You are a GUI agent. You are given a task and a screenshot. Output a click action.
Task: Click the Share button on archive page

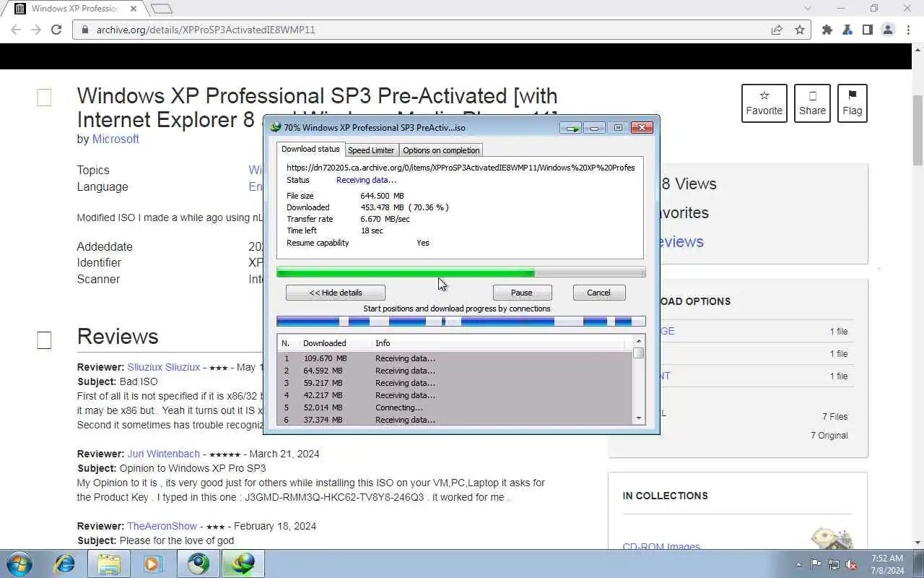tap(812, 103)
